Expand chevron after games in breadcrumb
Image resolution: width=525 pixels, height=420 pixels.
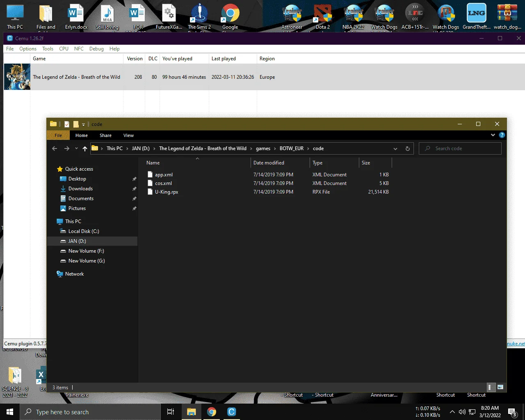(275, 148)
